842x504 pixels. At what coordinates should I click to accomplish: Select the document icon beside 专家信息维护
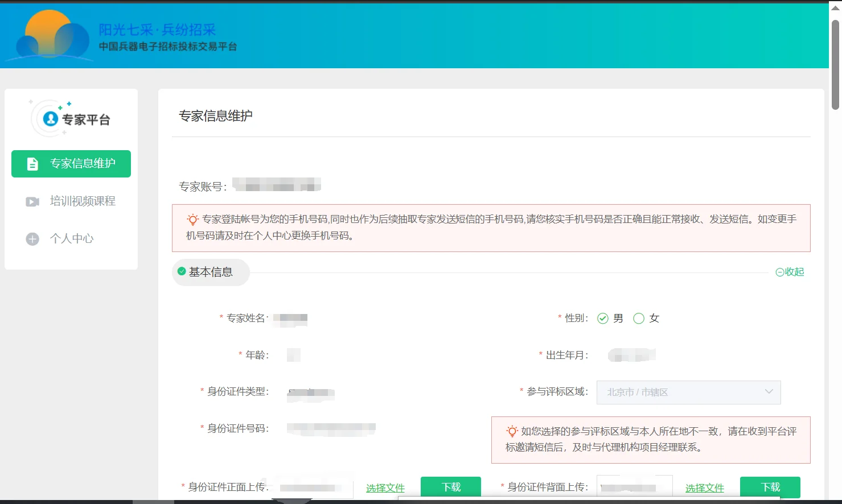point(32,163)
